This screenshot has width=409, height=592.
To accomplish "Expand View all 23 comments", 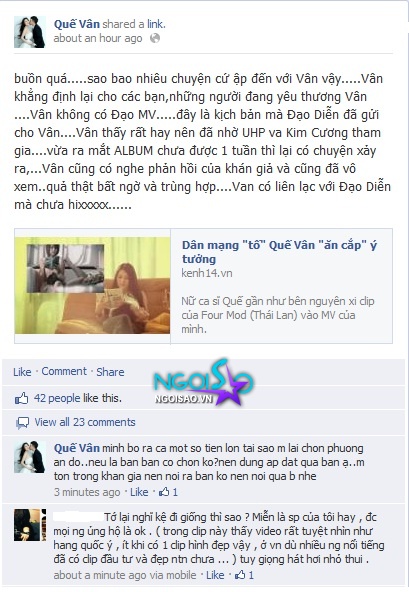I will pos(85,422).
